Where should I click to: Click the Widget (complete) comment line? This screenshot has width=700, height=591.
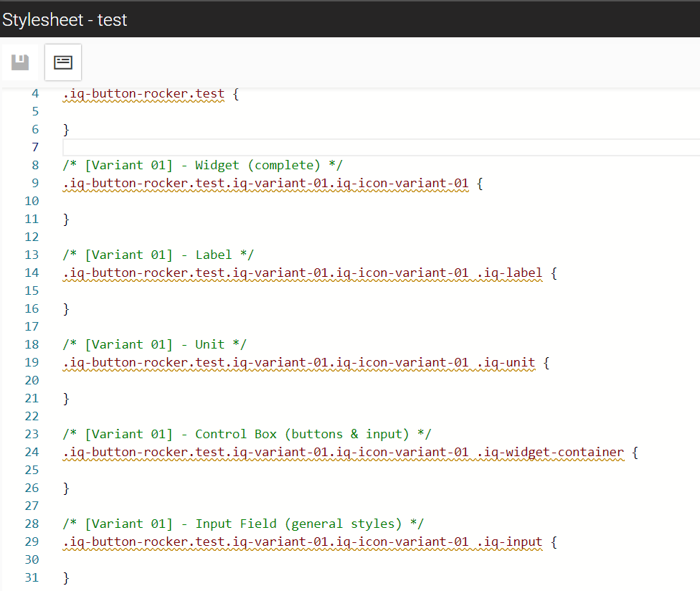202,166
